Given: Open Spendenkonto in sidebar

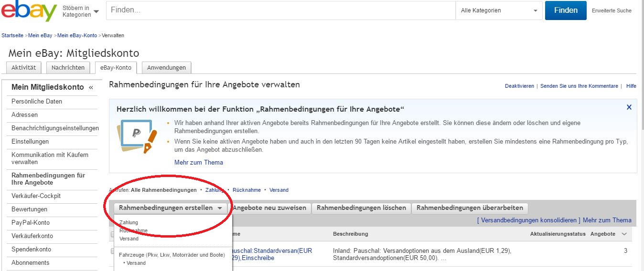Looking at the screenshot, I should pos(31,249).
